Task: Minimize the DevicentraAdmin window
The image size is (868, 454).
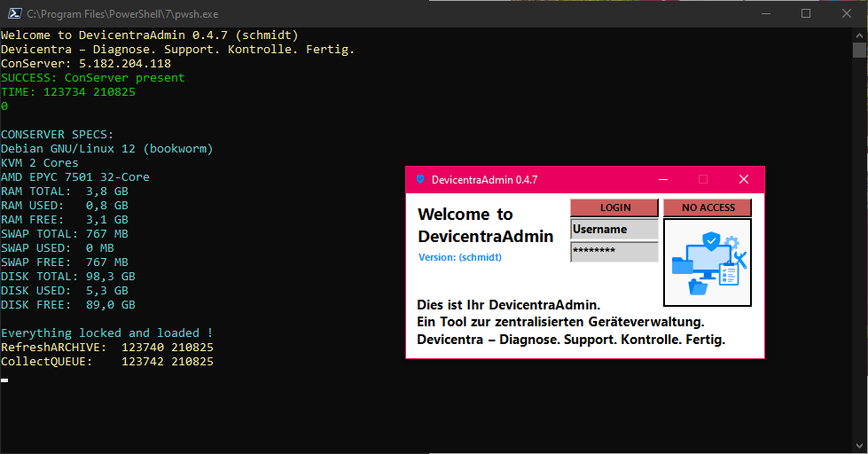Action: [662, 179]
